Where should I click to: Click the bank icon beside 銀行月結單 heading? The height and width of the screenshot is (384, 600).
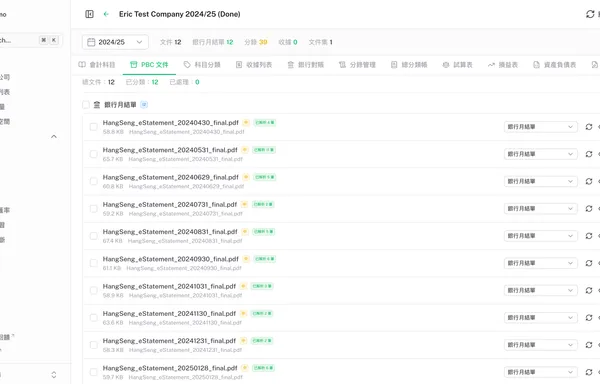[x=97, y=104]
